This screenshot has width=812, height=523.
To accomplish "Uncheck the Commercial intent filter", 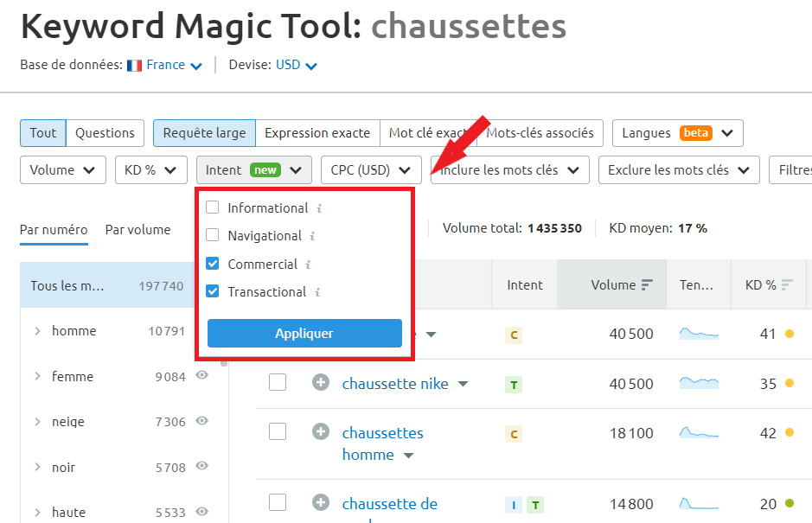I will (212, 264).
